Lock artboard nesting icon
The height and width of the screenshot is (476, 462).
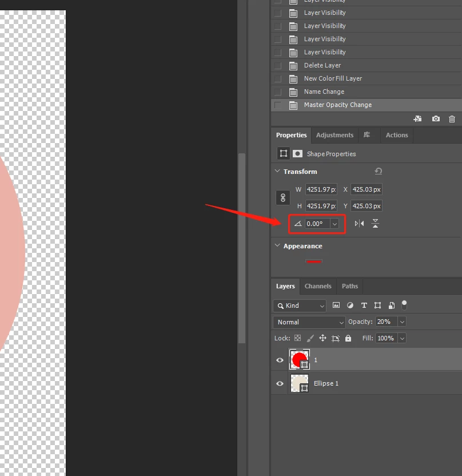[x=336, y=338]
